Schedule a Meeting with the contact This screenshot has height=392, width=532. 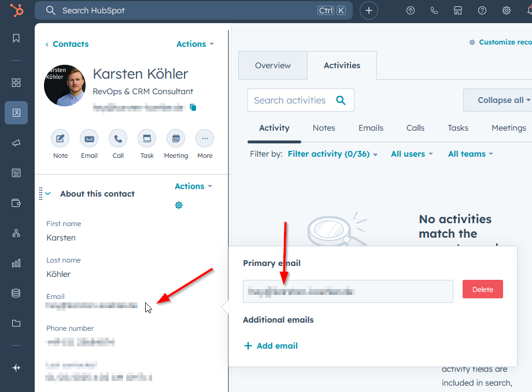tap(176, 138)
